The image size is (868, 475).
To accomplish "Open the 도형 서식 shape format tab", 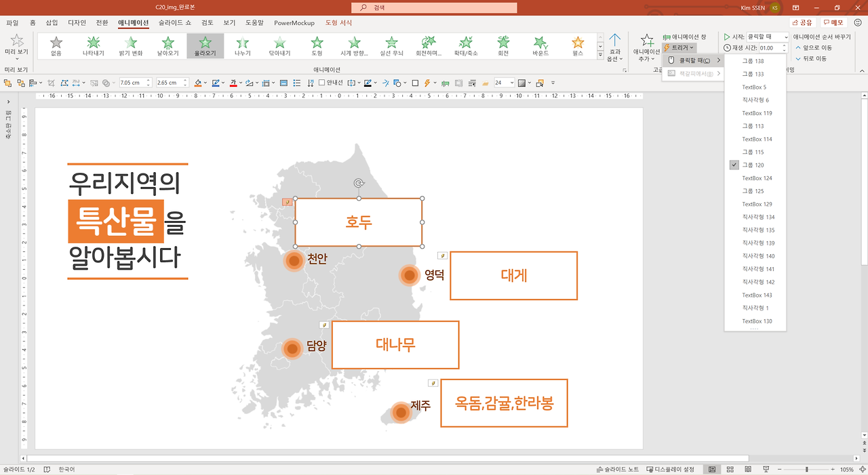I will (338, 22).
